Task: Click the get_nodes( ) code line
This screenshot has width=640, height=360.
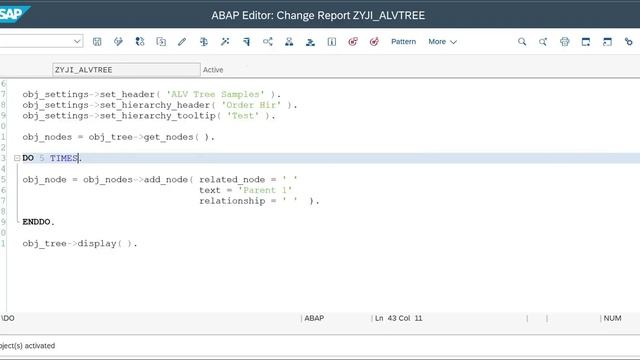Action: (118, 137)
